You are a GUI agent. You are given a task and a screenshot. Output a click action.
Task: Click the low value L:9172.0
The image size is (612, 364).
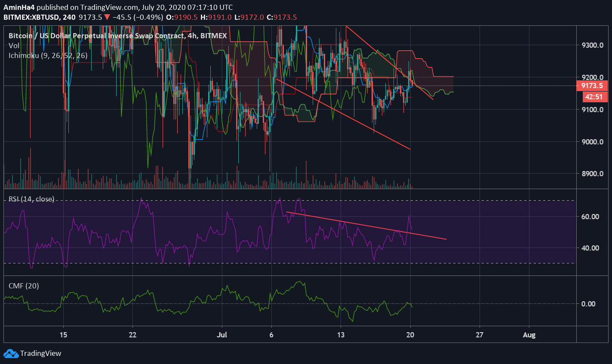pos(249,18)
